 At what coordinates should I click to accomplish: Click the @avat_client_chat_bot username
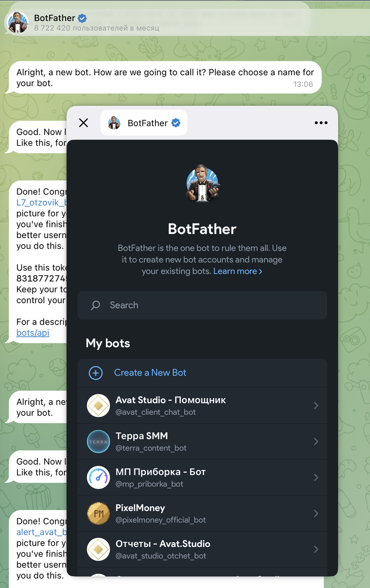coord(155,412)
